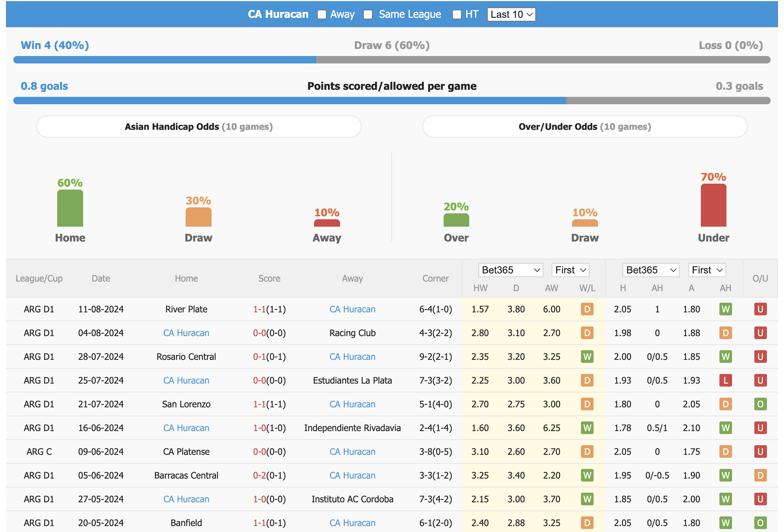This screenshot has width=784, height=532.
Task: Open CA Huracan link in 04-08-2024 row
Action: coord(186,333)
